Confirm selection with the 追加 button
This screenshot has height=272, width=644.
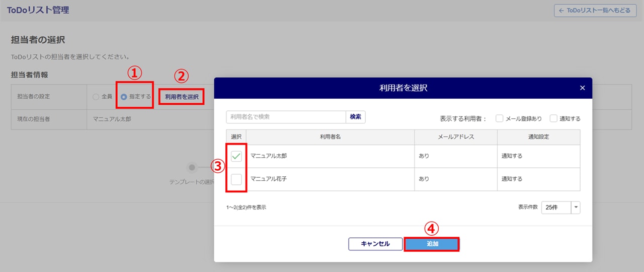pos(432,244)
